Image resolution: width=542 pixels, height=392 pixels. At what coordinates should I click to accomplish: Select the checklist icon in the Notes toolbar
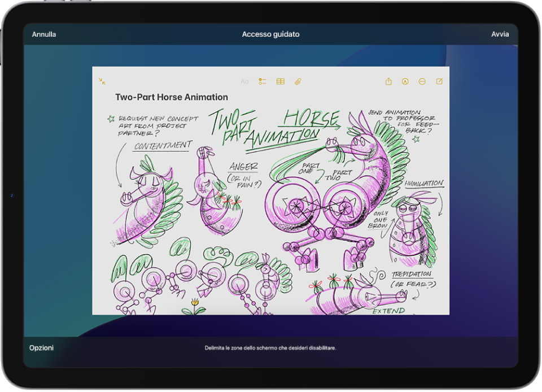click(263, 81)
